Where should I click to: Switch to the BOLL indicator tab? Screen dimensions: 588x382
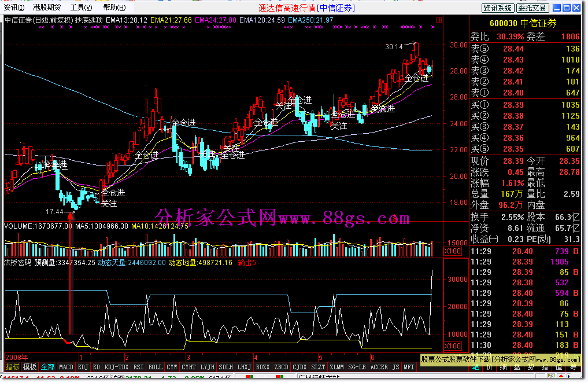(156, 367)
